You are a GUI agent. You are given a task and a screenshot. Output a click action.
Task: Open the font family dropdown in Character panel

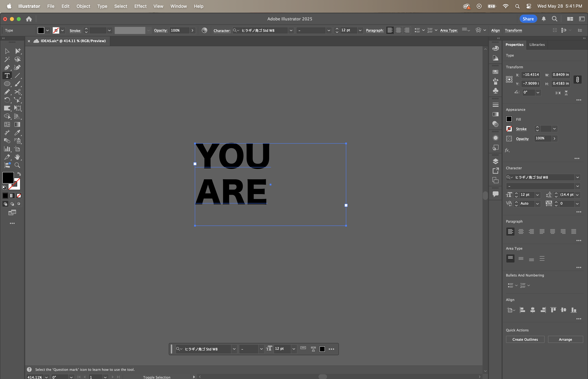(x=577, y=177)
